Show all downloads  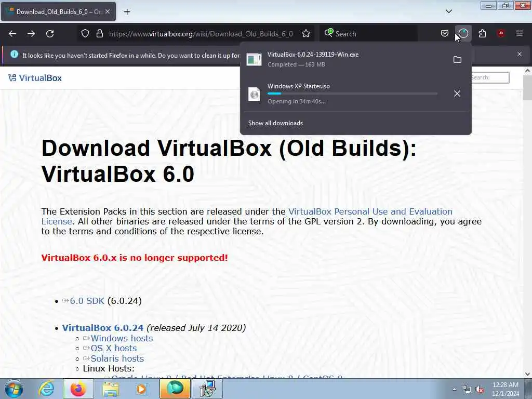(275, 123)
